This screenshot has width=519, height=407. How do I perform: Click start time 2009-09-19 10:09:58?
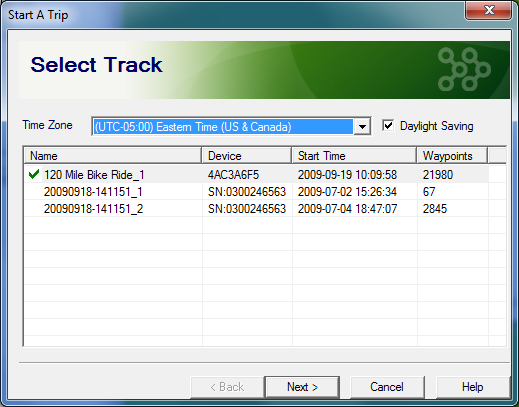(x=347, y=175)
